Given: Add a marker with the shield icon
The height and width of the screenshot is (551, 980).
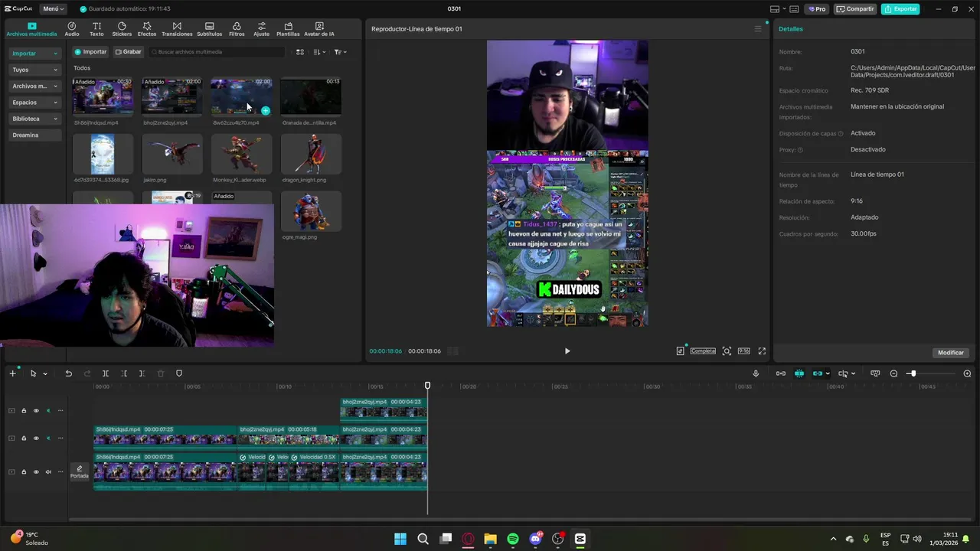Looking at the screenshot, I should [x=179, y=373].
